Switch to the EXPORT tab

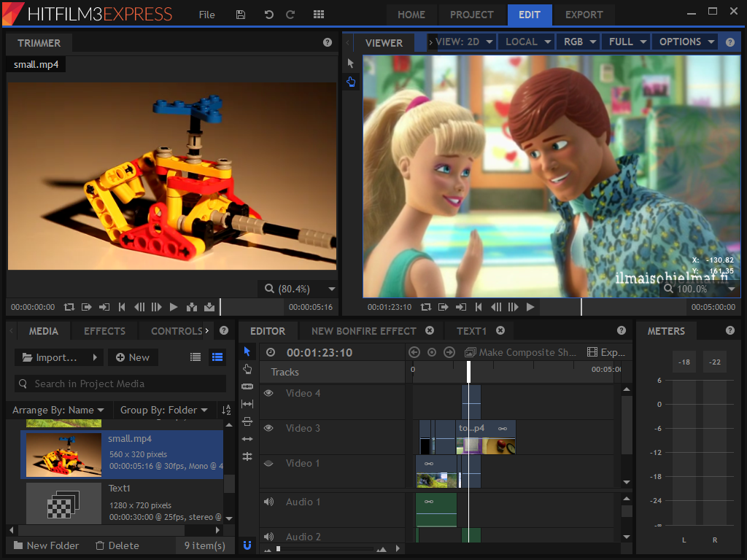(584, 15)
